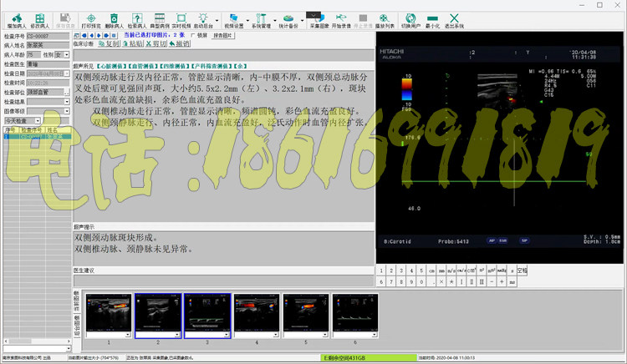Screen dimensions: 627x364
Task: Open the 【四维测值】 template link
Action: pyautogui.click(x=174, y=66)
